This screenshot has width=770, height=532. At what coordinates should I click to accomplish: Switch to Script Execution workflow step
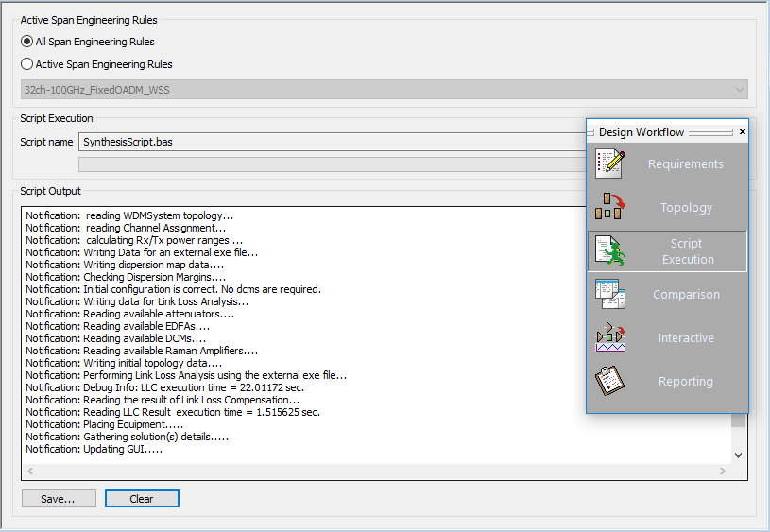pyautogui.click(x=688, y=251)
